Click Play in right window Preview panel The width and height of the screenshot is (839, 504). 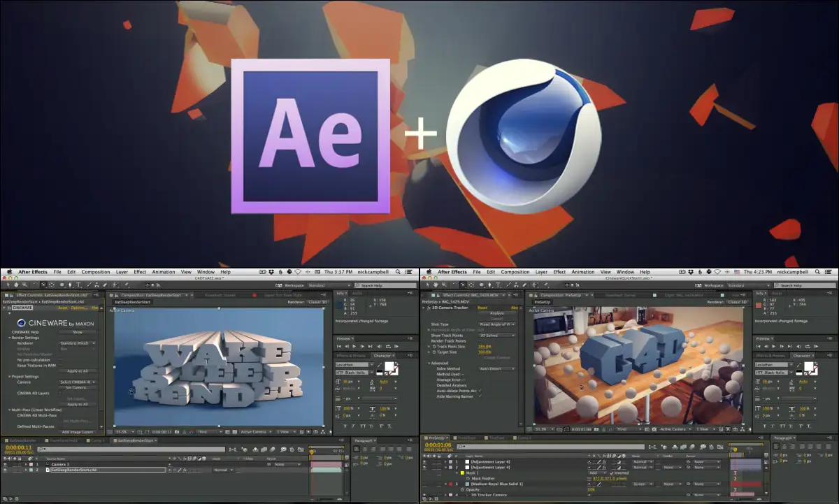[774, 346]
